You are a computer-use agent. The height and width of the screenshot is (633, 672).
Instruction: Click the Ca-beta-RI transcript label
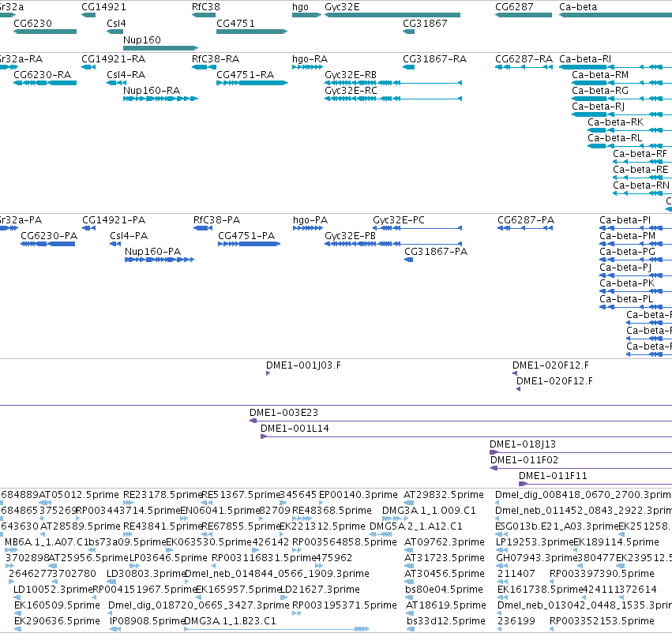pos(585,58)
